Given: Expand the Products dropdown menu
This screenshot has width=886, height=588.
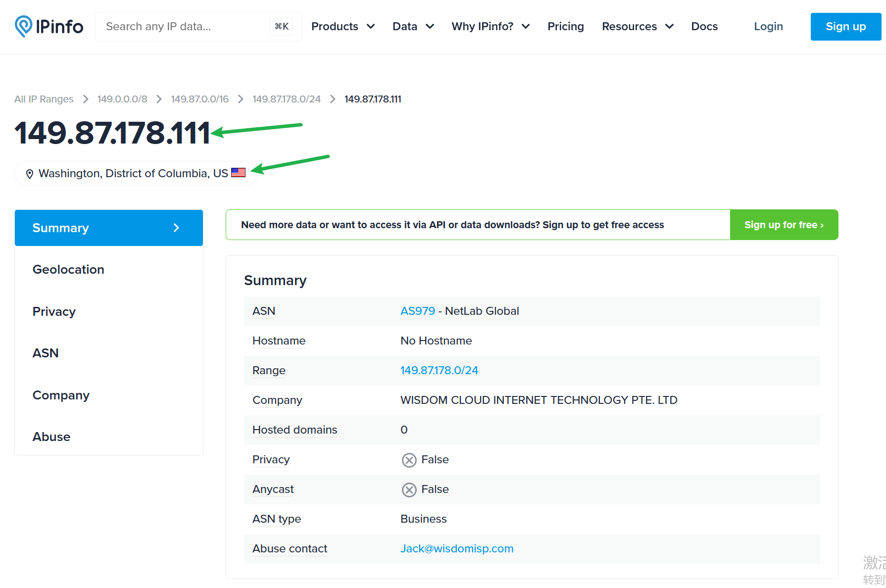Looking at the screenshot, I should tap(343, 27).
